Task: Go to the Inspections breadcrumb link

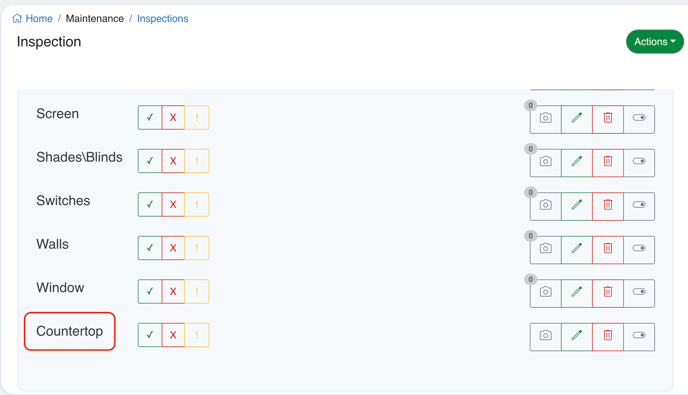Action: [162, 18]
